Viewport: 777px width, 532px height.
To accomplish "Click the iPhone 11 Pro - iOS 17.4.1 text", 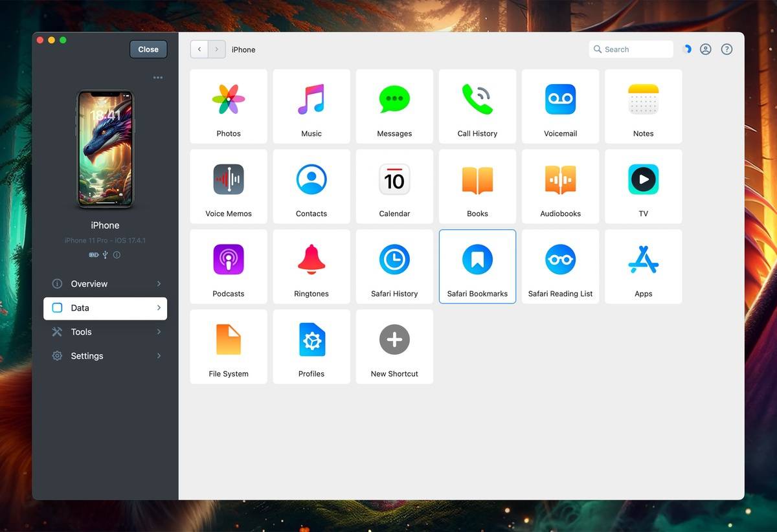I will coord(105,241).
